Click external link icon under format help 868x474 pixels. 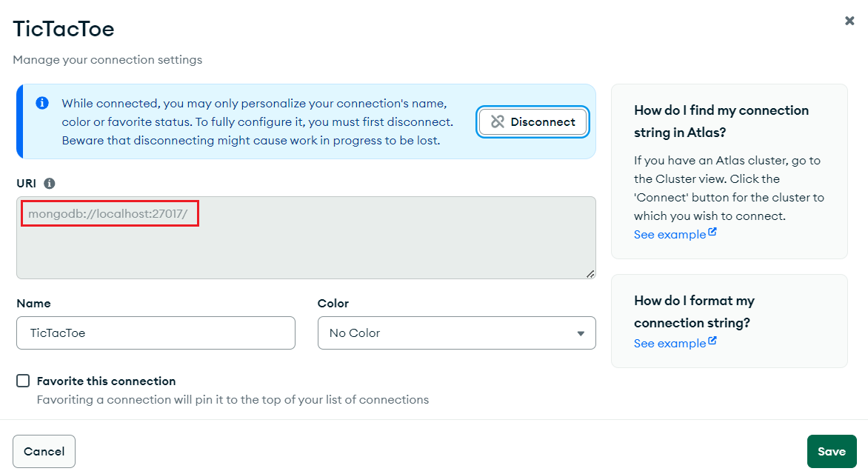pos(712,341)
